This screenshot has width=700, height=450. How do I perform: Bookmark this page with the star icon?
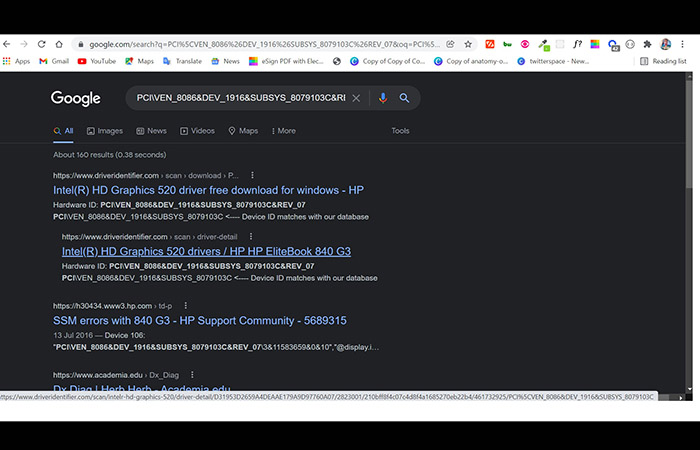pos(468,44)
